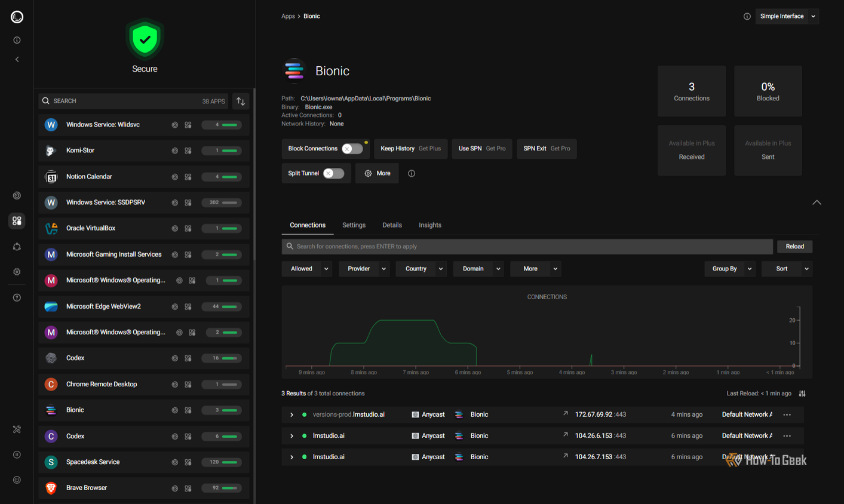Switch to the Details tab
844x504 pixels.
tap(392, 225)
